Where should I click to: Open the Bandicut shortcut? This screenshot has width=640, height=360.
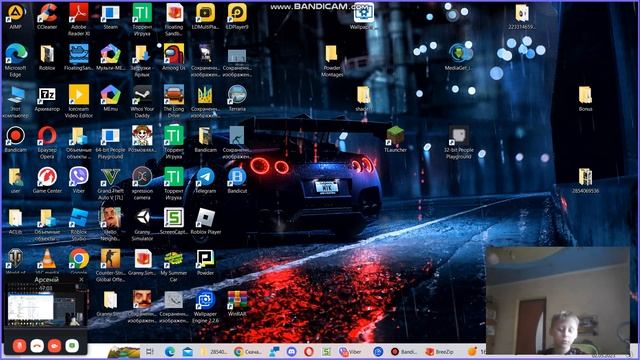pos(237,177)
